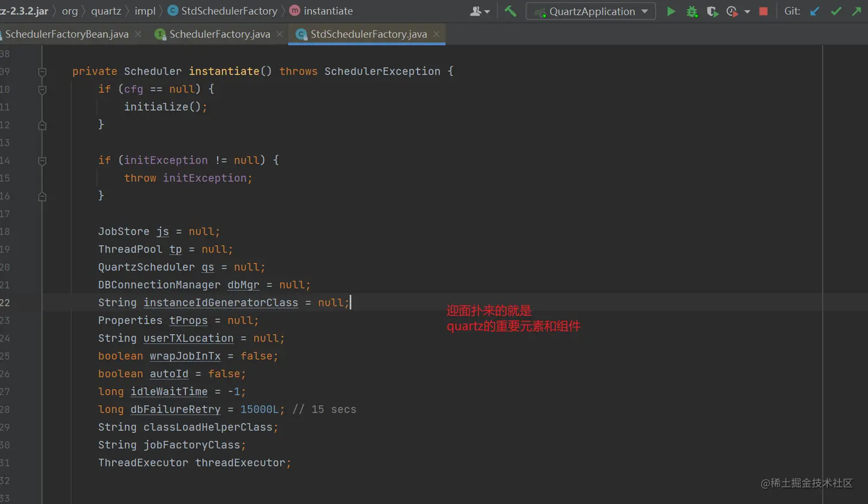The image size is (868, 504).
Task: Close the StdSchedulerFactory.java tab
Action: [x=436, y=34]
